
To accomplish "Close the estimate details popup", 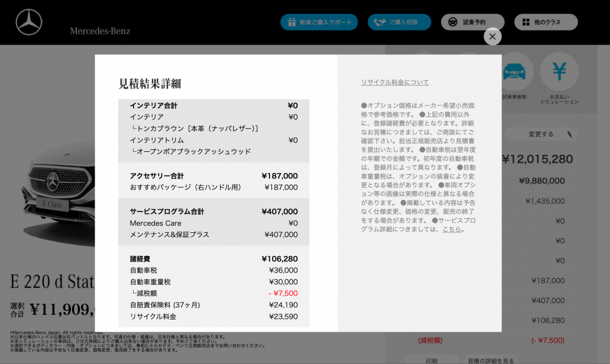I will tap(492, 37).
